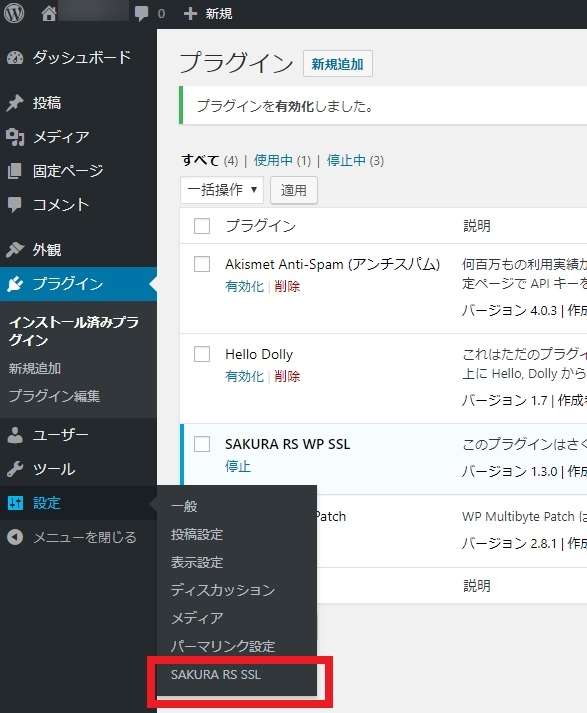This screenshot has width=587, height=713.
Task: Open the WordPress logo menu
Action: pyautogui.click(x=13, y=13)
